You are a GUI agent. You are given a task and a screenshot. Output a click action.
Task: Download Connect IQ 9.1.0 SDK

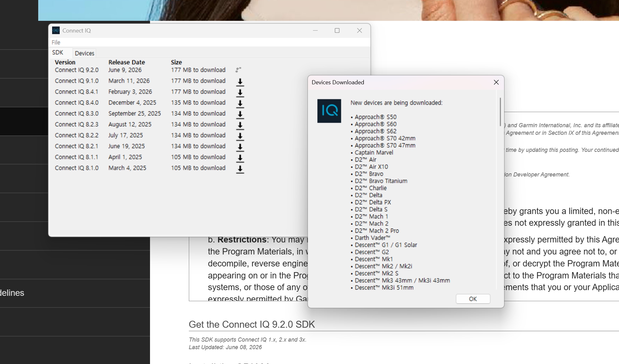click(240, 82)
